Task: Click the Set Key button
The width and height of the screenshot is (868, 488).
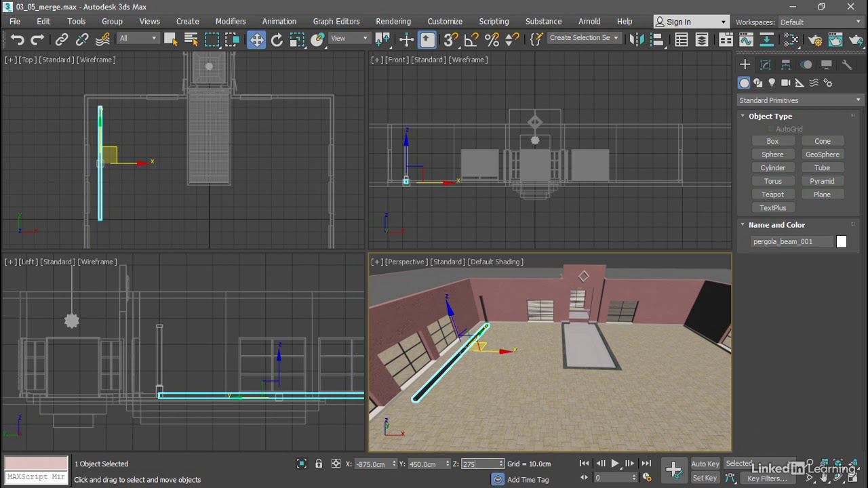Action: pyautogui.click(x=705, y=478)
